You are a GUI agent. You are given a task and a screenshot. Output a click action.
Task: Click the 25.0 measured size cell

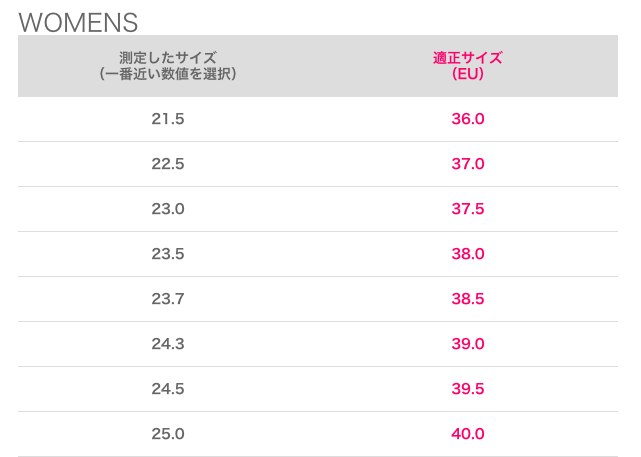(x=168, y=434)
